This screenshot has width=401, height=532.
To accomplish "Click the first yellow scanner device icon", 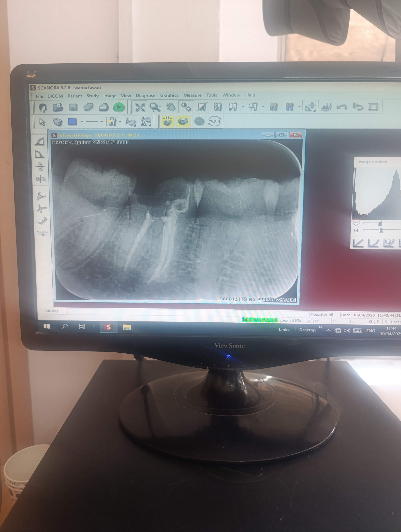I will click(x=167, y=121).
